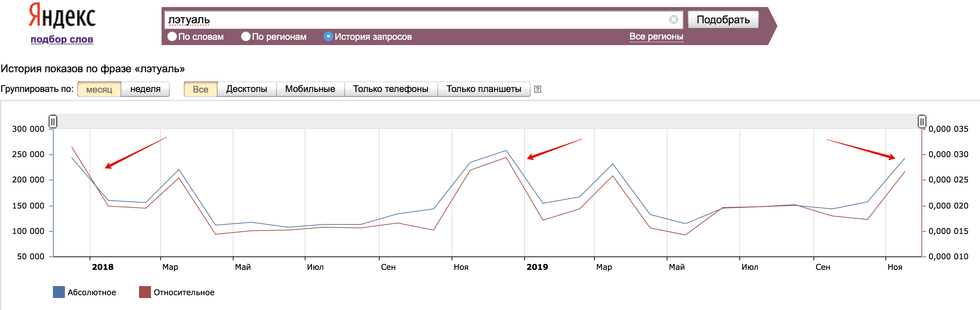980x310 pixels.
Task: Clear the search field with the X icon
Action: [673, 19]
